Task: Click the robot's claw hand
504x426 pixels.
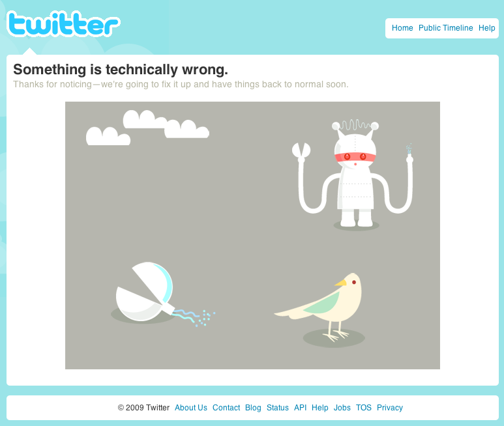Action: coord(301,150)
